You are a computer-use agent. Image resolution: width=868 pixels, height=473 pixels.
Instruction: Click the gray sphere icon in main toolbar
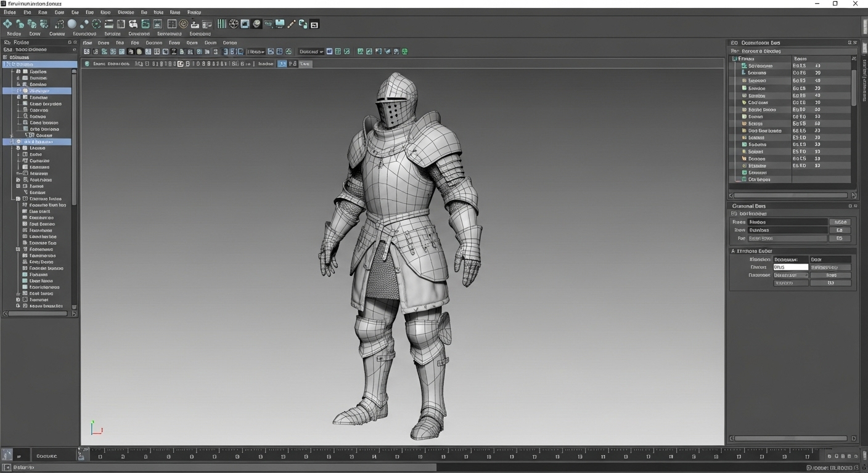[72, 24]
